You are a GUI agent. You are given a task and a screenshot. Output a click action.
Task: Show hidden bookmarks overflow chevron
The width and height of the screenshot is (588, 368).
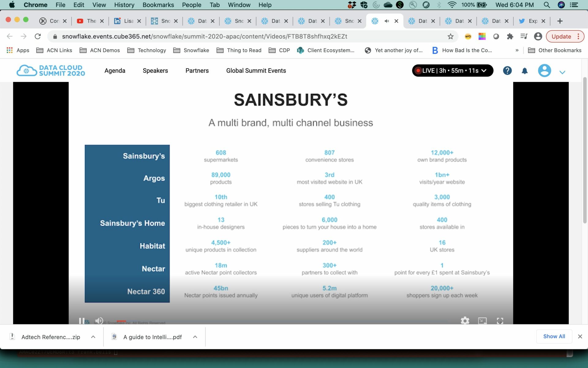click(x=517, y=50)
